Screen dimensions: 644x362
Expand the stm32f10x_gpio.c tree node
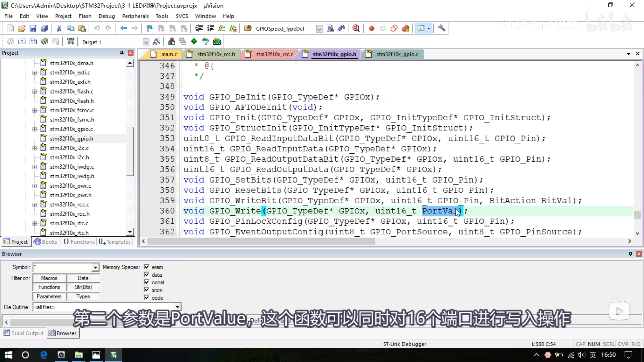click(x=34, y=129)
